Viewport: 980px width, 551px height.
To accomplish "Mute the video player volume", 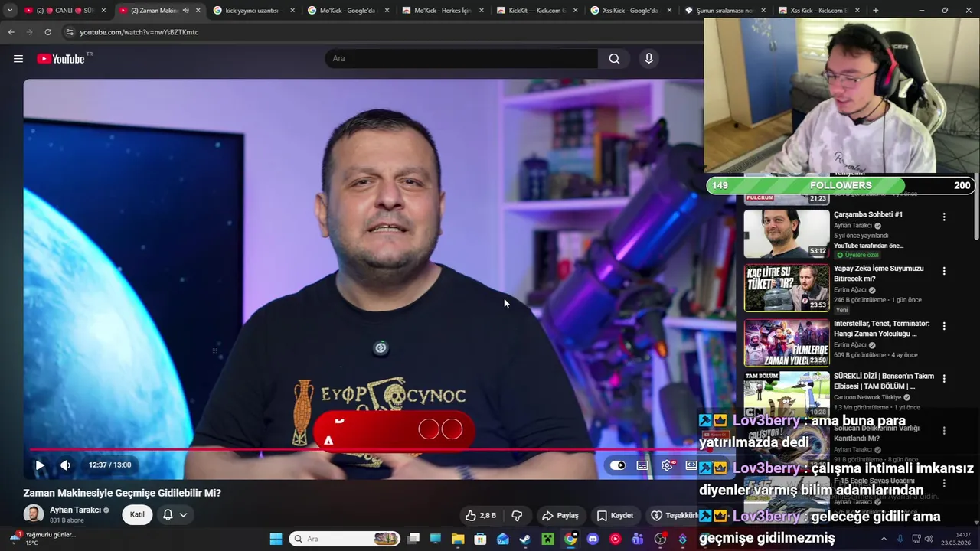I will pos(66,465).
